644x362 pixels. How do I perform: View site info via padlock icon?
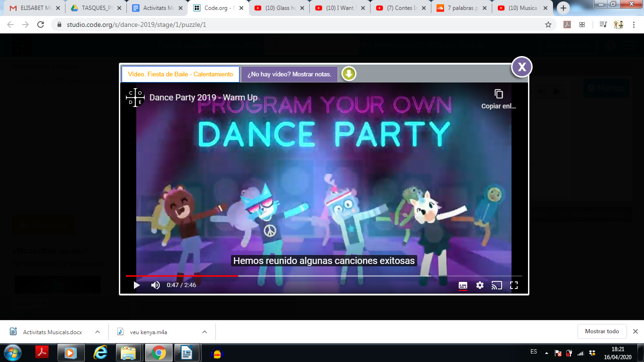click(x=59, y=25)
